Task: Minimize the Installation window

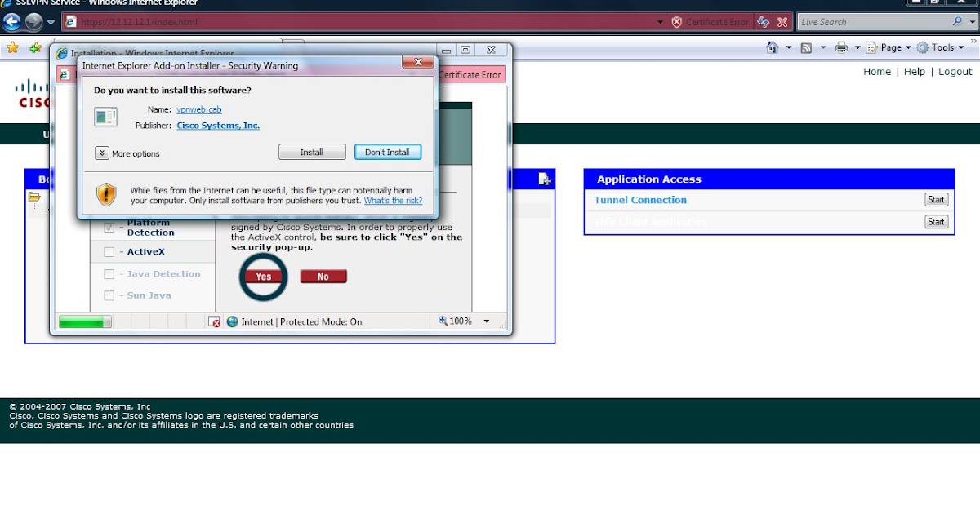Action: 445,51
